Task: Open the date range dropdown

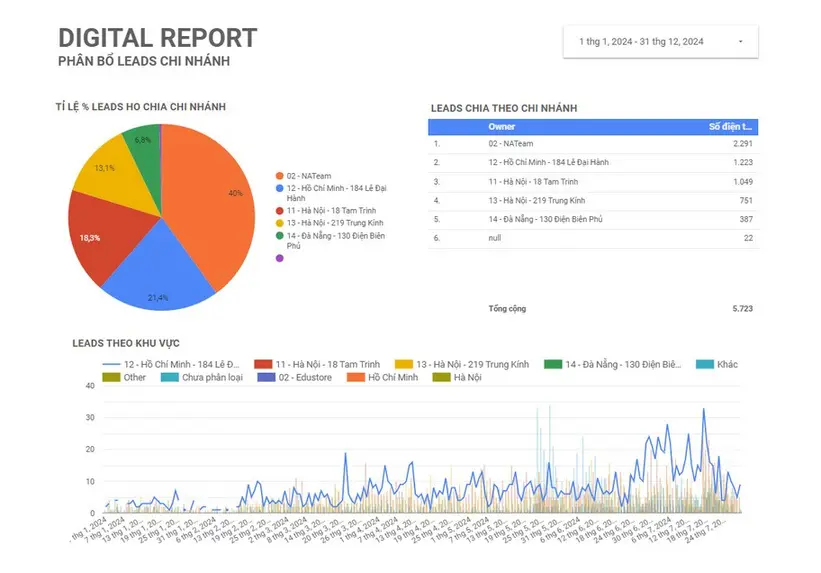Action: (x=660, y=42)
